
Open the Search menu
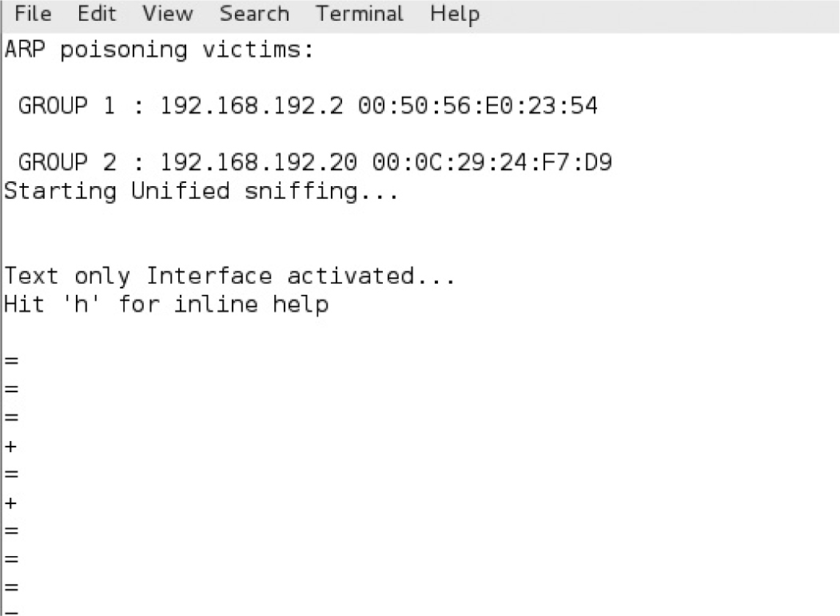[x=254, y=14]
